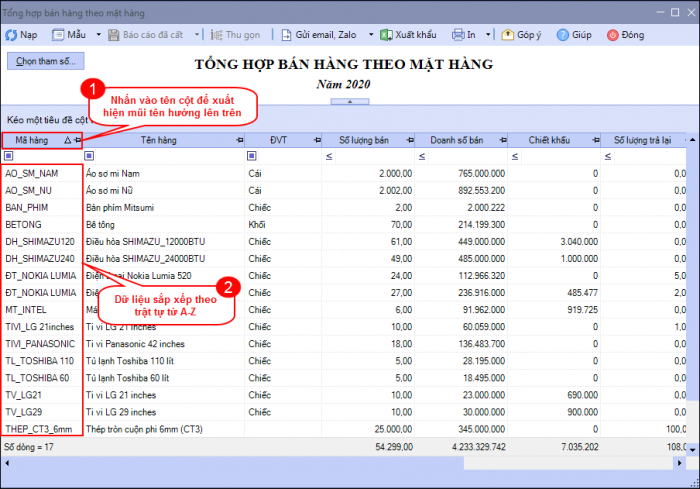Viewport: 700px width, 489px height.
Task: Open the Mẫu template button
Action: pyautogui.click(x=70, y=34)
